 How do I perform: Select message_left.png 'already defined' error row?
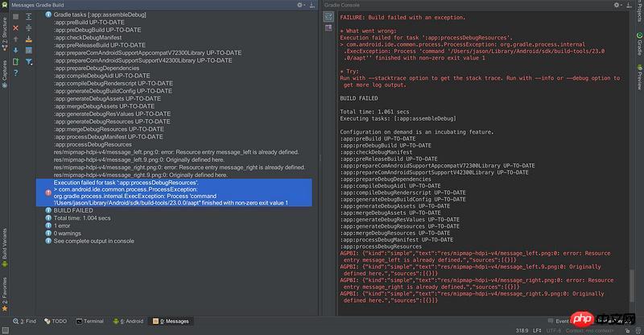click(x=176, y=152)
